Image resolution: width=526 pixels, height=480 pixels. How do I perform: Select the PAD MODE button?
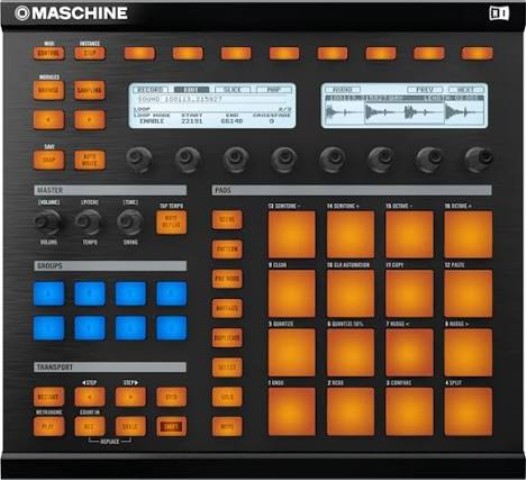[227, 279]
